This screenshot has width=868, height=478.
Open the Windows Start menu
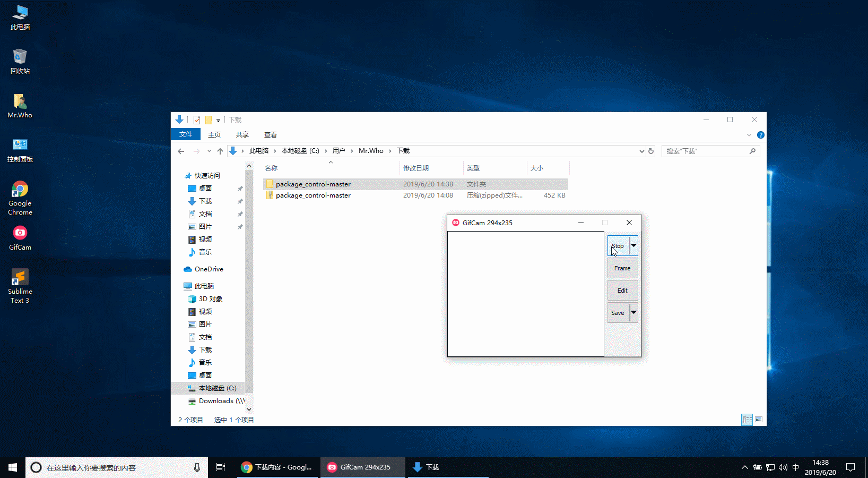coord(13,467)
